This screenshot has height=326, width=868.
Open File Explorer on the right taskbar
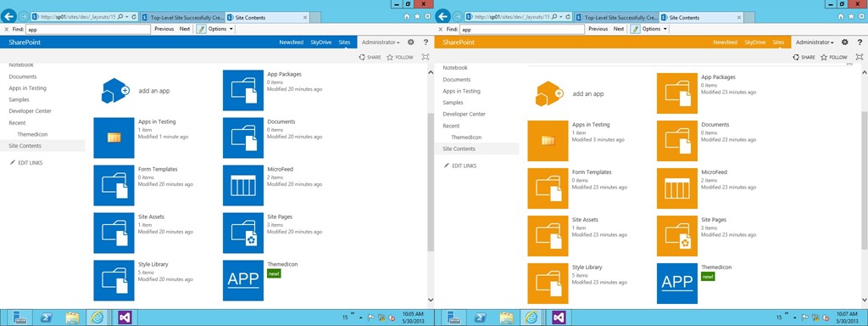click(x=507, y=318)
